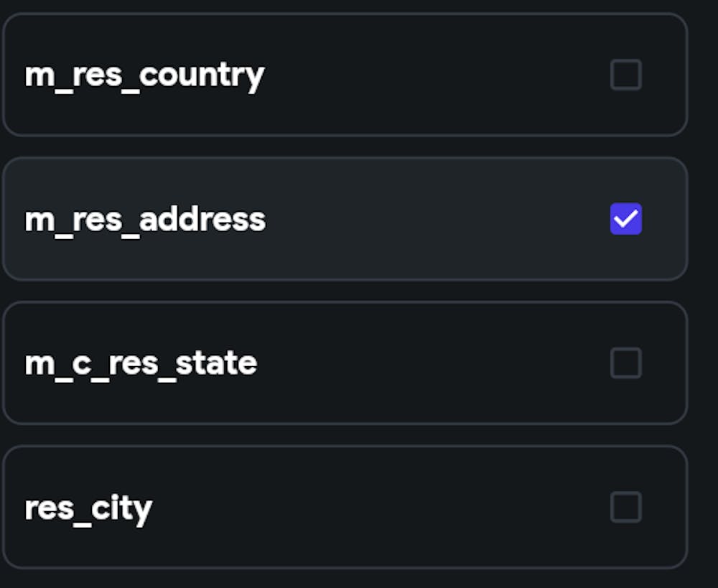Toggle the empty box beside res_city
This screenshot has height=588, width=718.
tap(625, 507)
